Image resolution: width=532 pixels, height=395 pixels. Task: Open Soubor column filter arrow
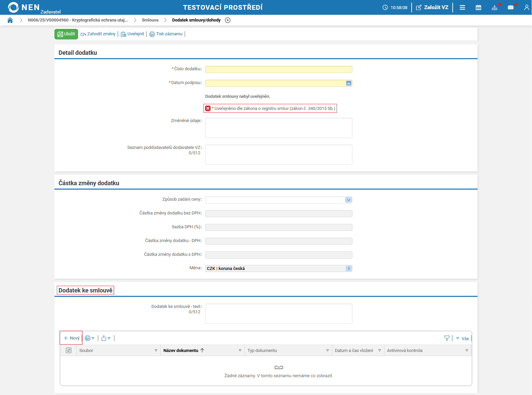[156, 350]
